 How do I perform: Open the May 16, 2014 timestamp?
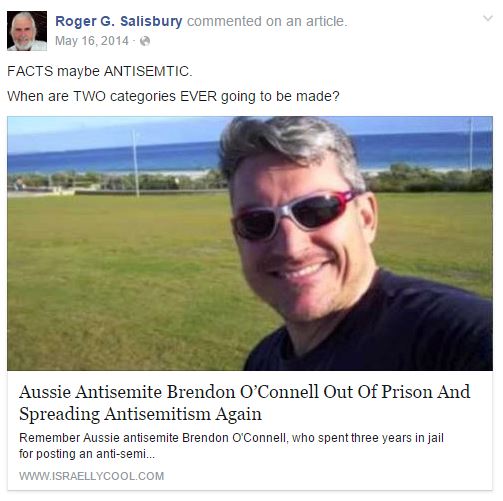tap(92, 41)
